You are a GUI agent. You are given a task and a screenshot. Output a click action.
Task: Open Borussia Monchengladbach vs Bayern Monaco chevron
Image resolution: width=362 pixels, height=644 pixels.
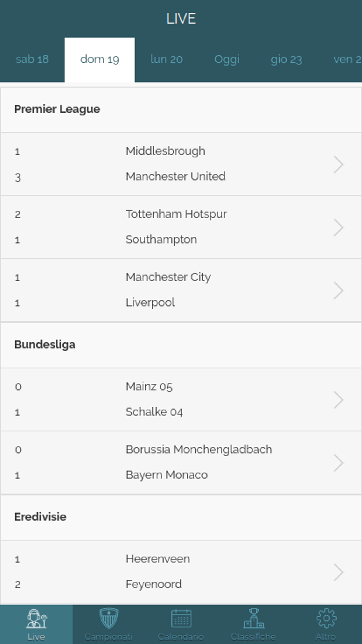338,463
